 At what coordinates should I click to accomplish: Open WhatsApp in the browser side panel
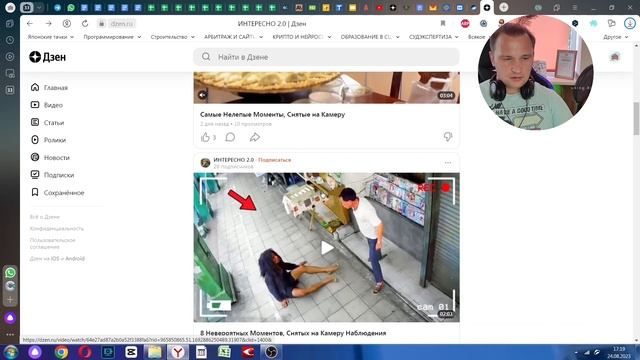[x=10, y=272]
